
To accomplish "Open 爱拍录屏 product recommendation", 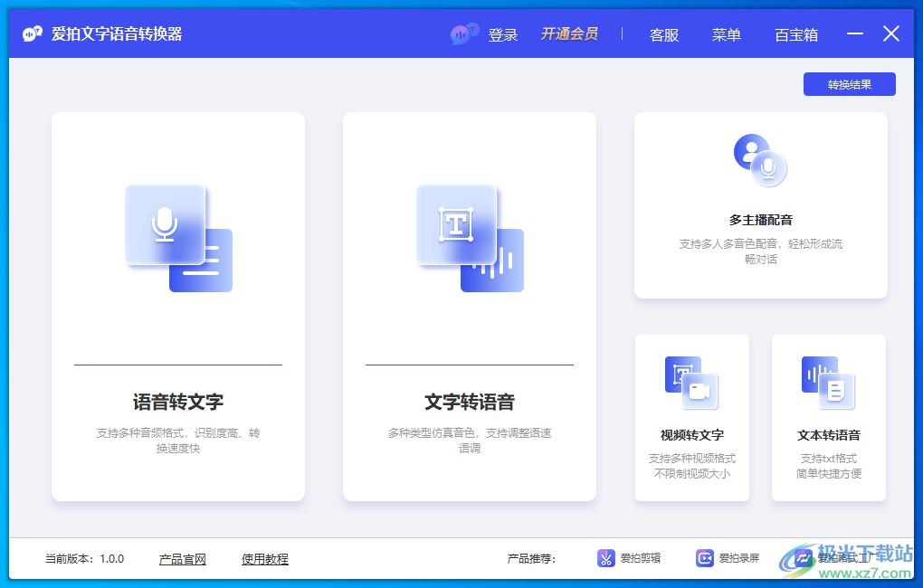I will 739,558.
